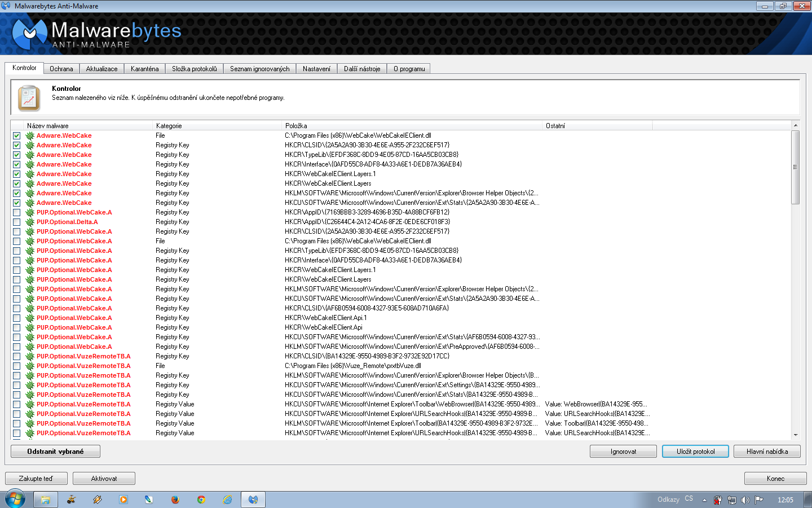Open the O programu tab

pos(409,69)
